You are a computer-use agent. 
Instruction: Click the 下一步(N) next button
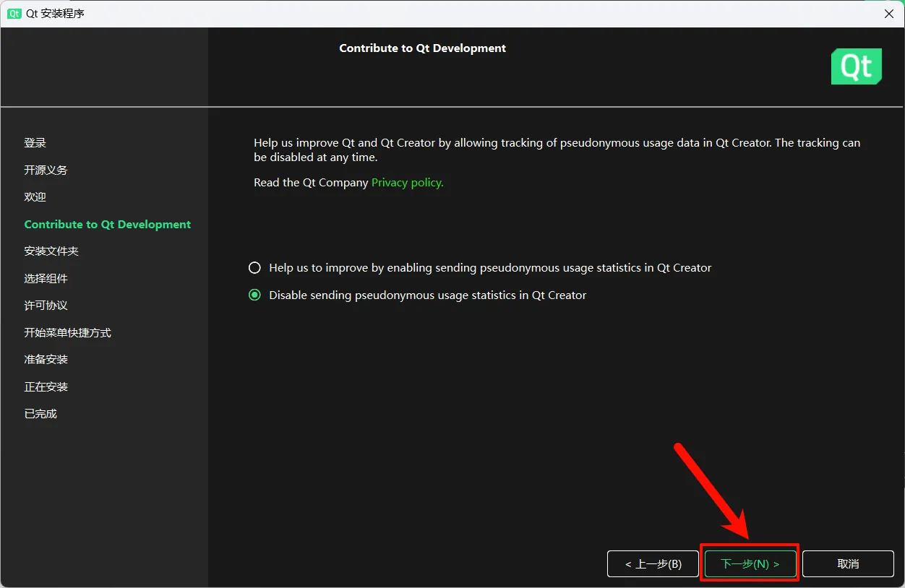[750, 564]
